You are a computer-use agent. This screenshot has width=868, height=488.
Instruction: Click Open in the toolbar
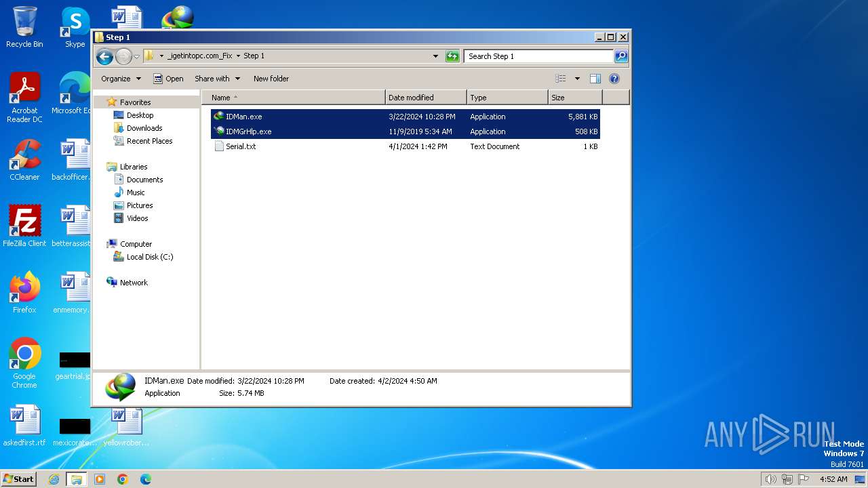(168, 79)
